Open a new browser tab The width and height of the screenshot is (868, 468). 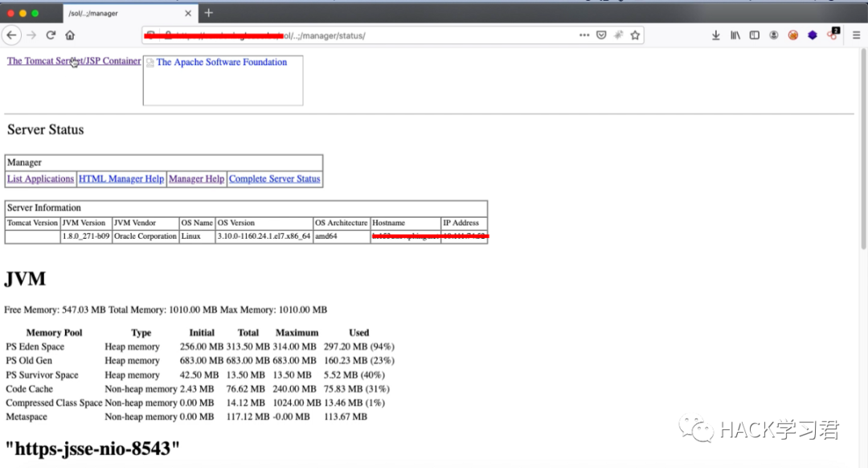[208, 13]
